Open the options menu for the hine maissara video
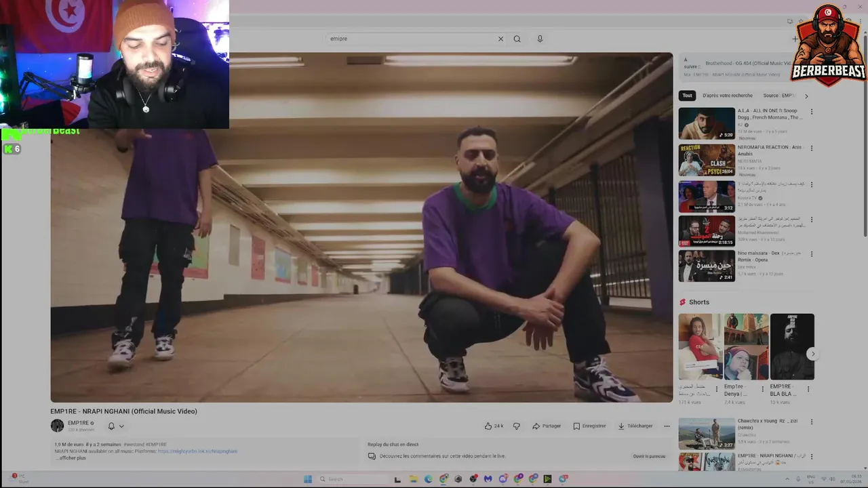 (x=811, y=254)
